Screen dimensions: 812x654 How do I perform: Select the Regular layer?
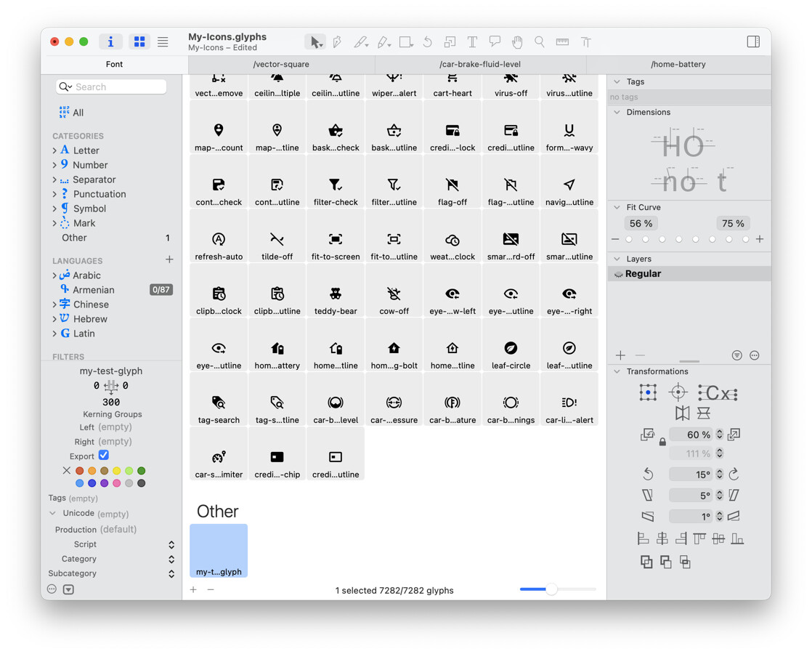pos(689,274)
